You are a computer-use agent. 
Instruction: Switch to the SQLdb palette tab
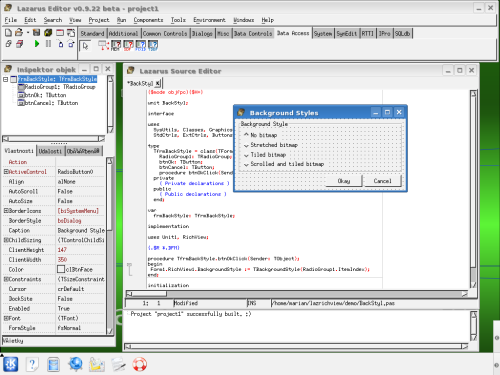(x=403, y=33)
